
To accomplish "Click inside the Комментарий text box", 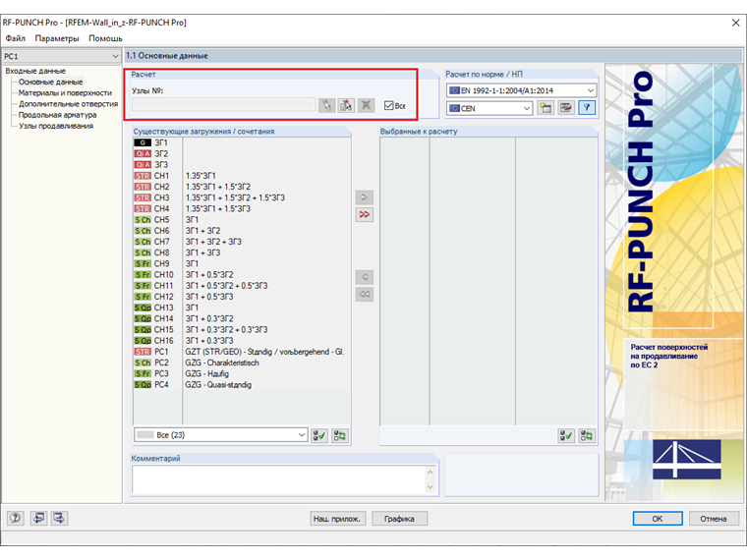I will pyautogui.click(x=280, y=479).
